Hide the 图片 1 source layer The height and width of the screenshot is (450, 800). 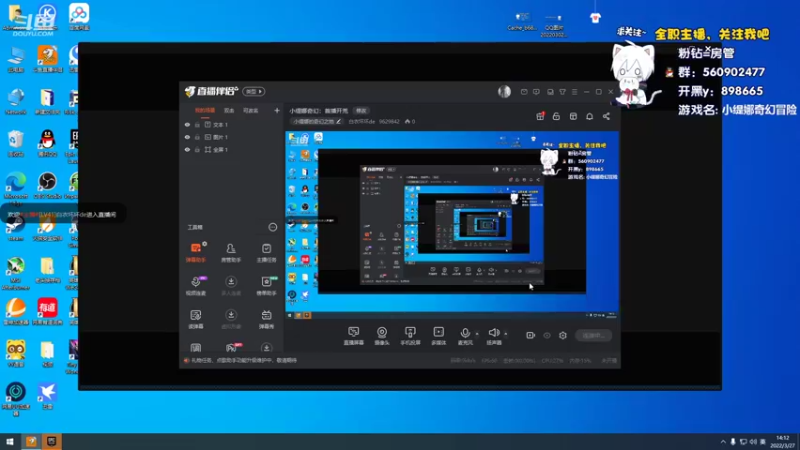(x=187, y=137)
